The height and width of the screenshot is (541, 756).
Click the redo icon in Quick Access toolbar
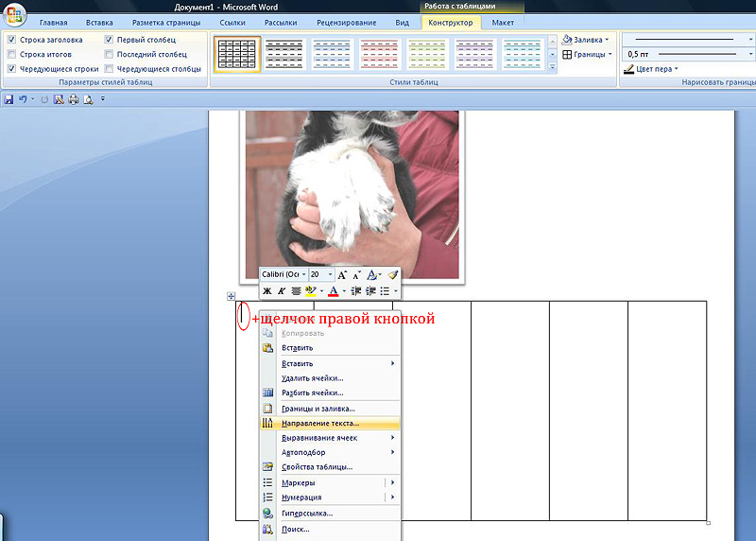pyautogui.click(x=44, y=99)
